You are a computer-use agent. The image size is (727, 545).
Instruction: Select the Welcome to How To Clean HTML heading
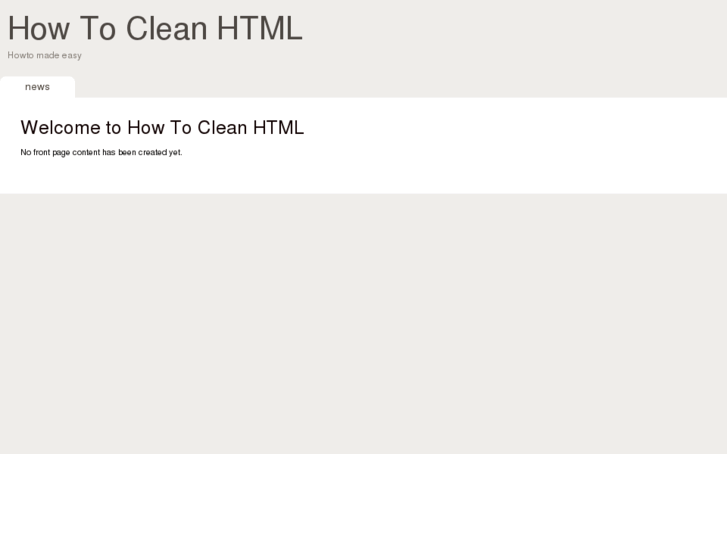click(x=162, y=128)
